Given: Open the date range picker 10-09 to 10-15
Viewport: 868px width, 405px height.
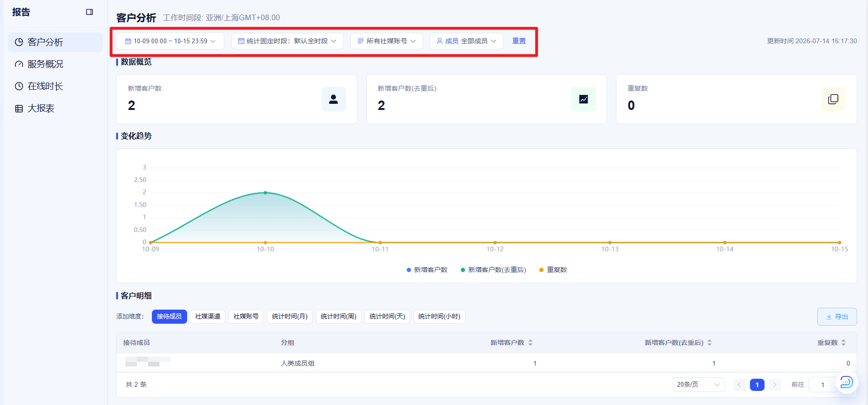Looking at the screenshot, I should [x=170, y=41].
